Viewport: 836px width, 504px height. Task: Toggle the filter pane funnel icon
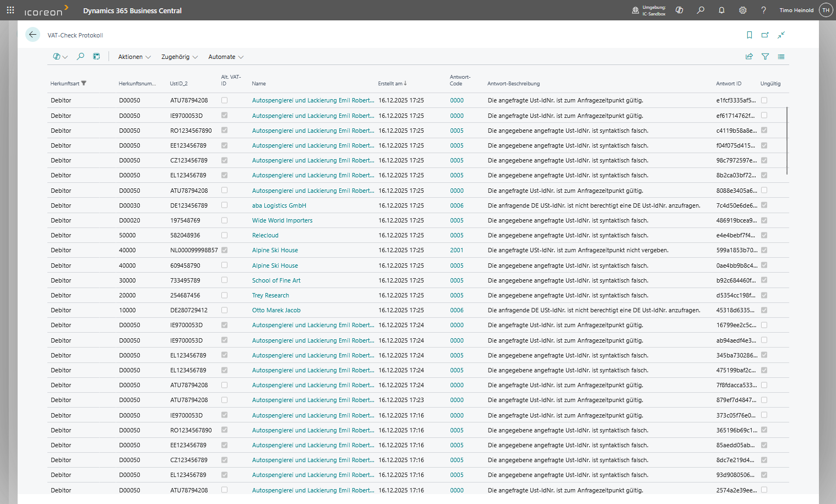click(765, 56)
